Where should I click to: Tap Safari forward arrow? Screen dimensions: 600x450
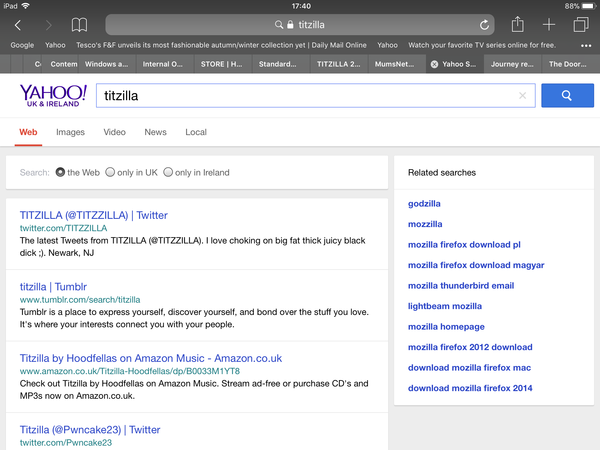click(48, 25)
